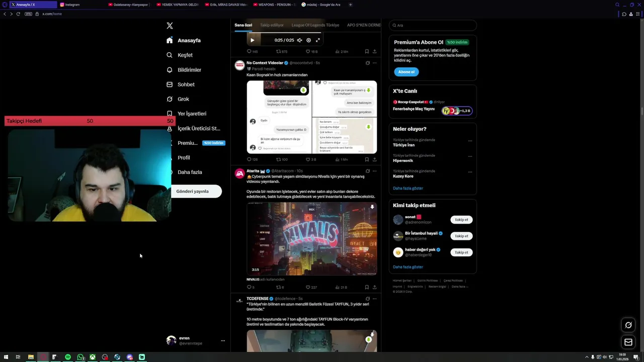
Task: Click Grok icon on Atarita post
Action: 367,171
